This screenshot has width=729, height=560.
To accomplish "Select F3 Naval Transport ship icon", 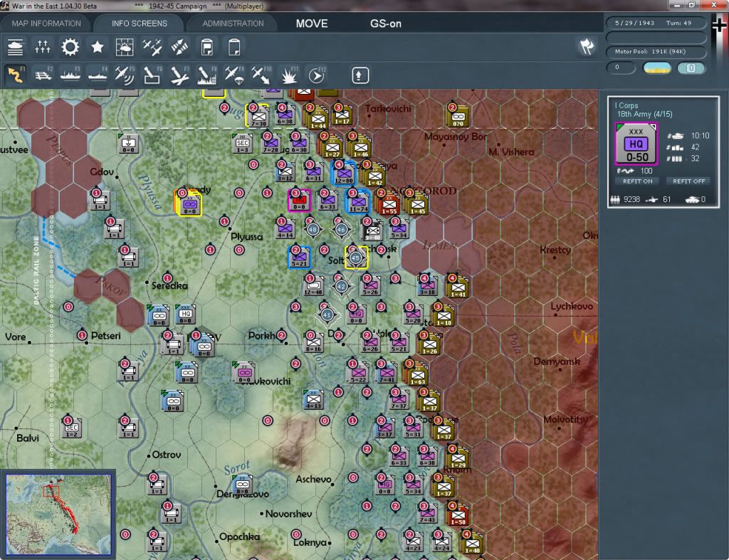I will click(70, 75).
